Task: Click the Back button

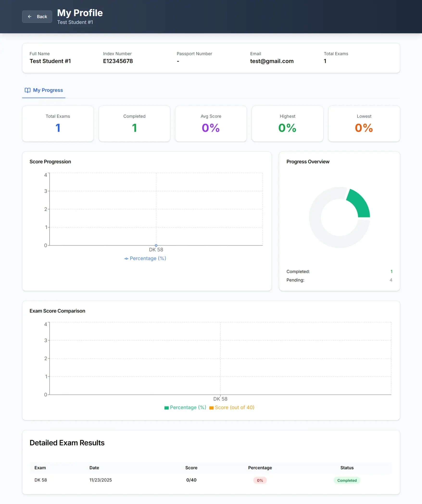Action: pyautogui.click(x=37, y=17)
